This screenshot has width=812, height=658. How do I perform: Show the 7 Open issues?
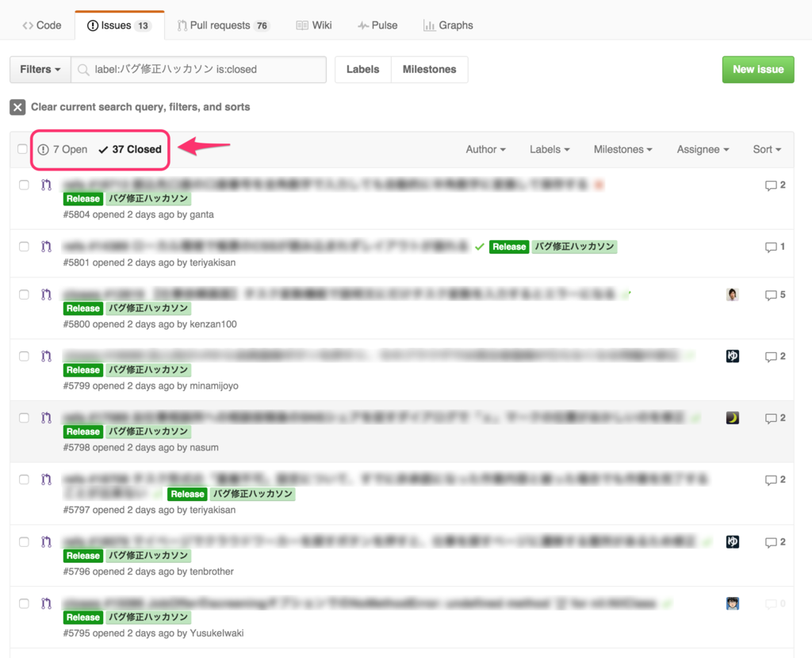[x=63, y=150]
